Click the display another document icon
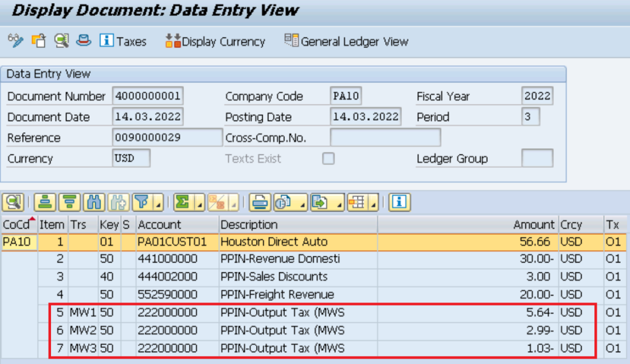Viewport: 630px width, 364px height. [39, 41]
